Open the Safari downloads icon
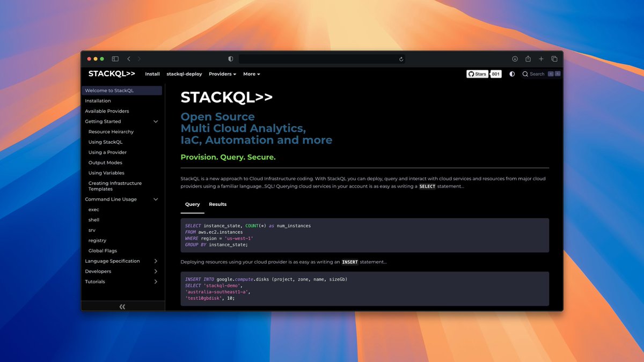Screen dimensions: 644x362 pos(515,59)
